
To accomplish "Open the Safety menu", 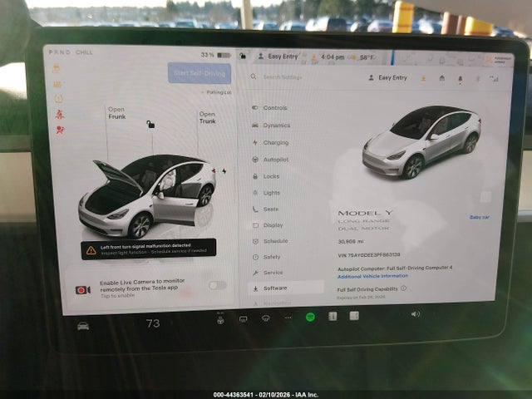I will pos(267,257).
